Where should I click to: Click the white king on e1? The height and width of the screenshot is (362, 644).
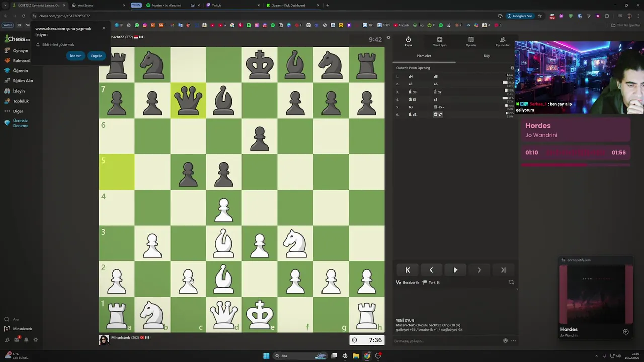(x=260, y=315)
